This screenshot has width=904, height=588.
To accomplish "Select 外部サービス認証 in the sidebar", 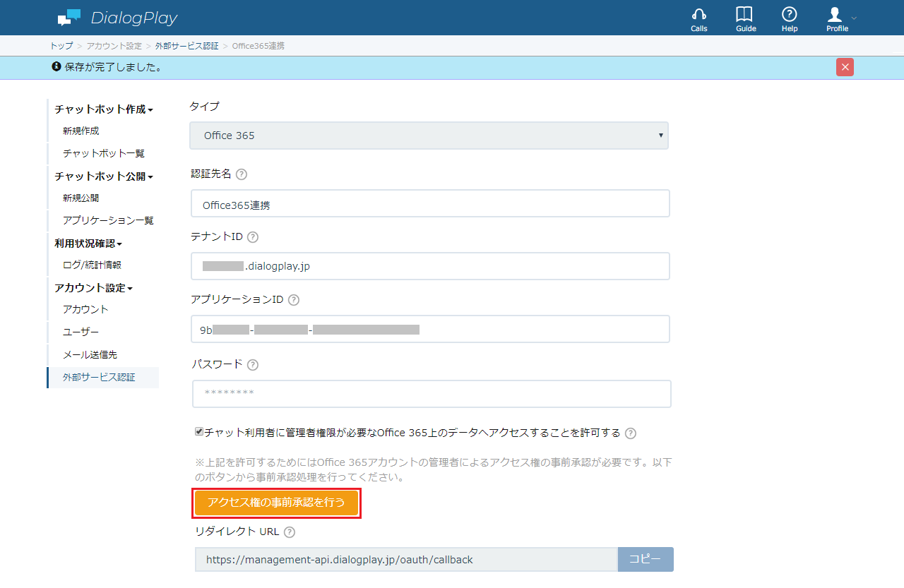I will [x=103, y=378].
